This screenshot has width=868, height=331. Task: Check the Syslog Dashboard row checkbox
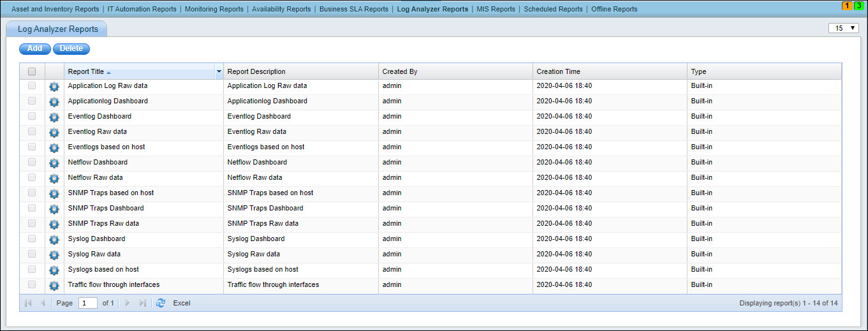click(32, 239)
